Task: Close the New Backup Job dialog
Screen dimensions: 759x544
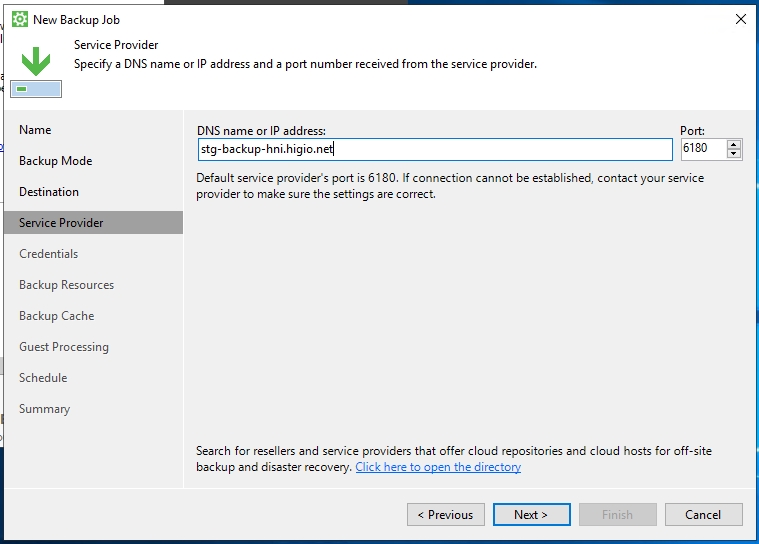Action: tap(740, 19)
